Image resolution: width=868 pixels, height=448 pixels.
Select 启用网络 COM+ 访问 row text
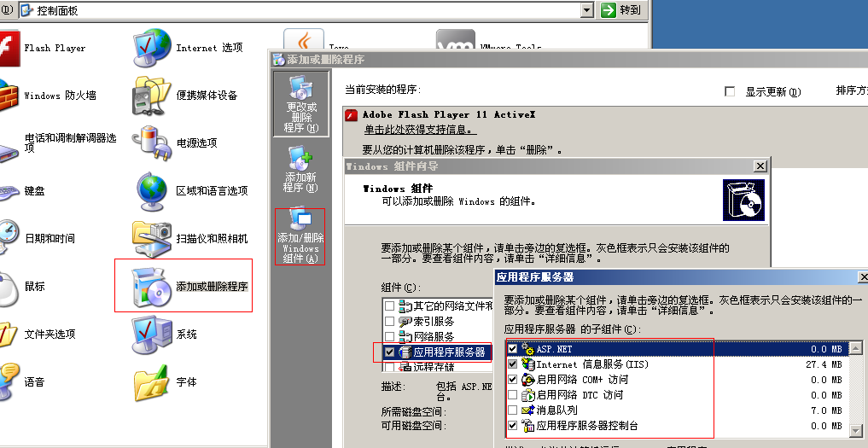pyautogui.click(x=583, y=380)
